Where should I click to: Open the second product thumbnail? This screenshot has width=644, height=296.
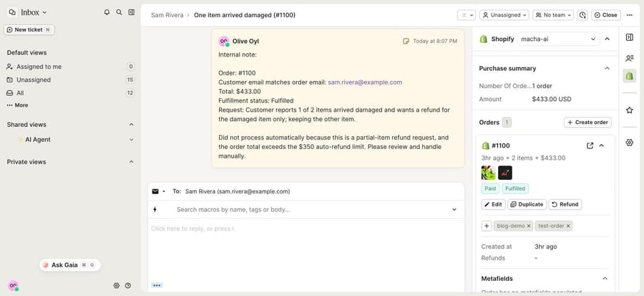pyautogui.click(x=505, y=173)
